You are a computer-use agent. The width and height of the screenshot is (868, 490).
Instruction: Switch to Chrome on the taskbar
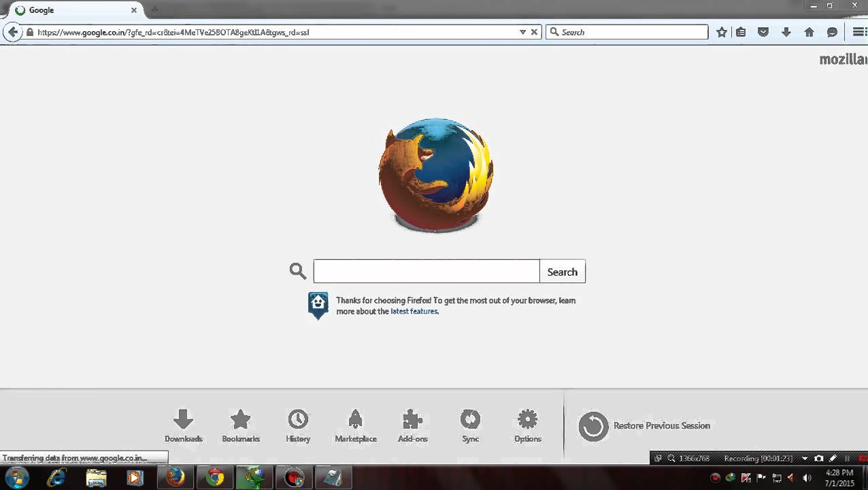pyautogui.click(x=215, y=478)
